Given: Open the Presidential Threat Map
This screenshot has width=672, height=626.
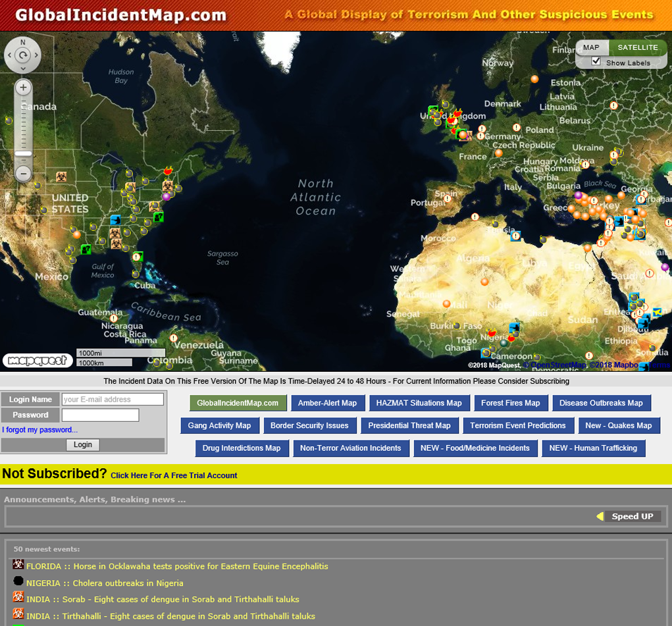Looking at the screenshot, I should click(x=409, y=425).
